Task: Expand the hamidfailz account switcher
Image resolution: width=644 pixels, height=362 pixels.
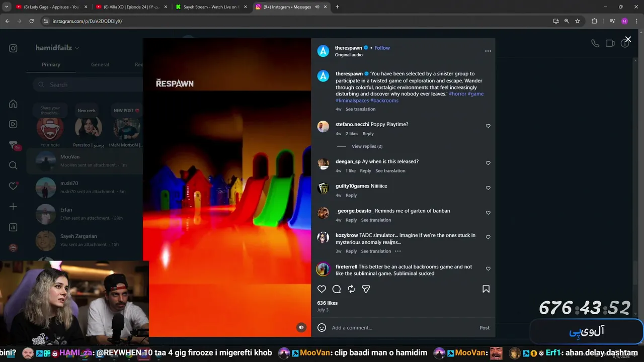Action: click(57, 48)
